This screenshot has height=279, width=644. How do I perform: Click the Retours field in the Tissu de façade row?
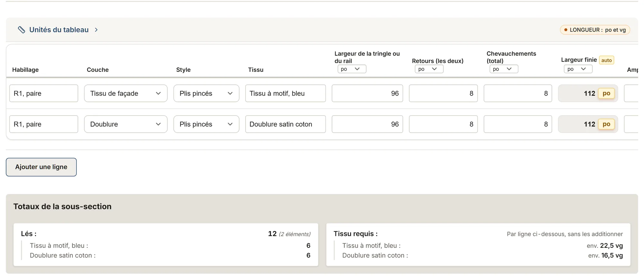(443, 93)
